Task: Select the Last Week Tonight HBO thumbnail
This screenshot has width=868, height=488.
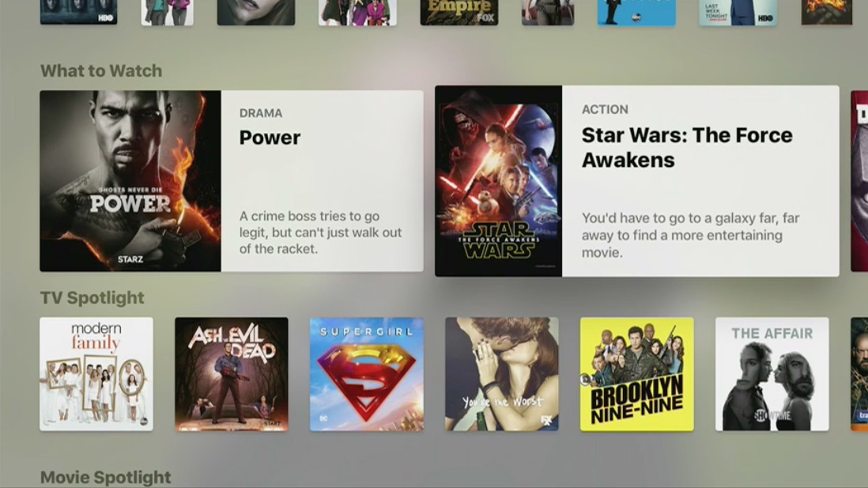Action: click(738, 12)
